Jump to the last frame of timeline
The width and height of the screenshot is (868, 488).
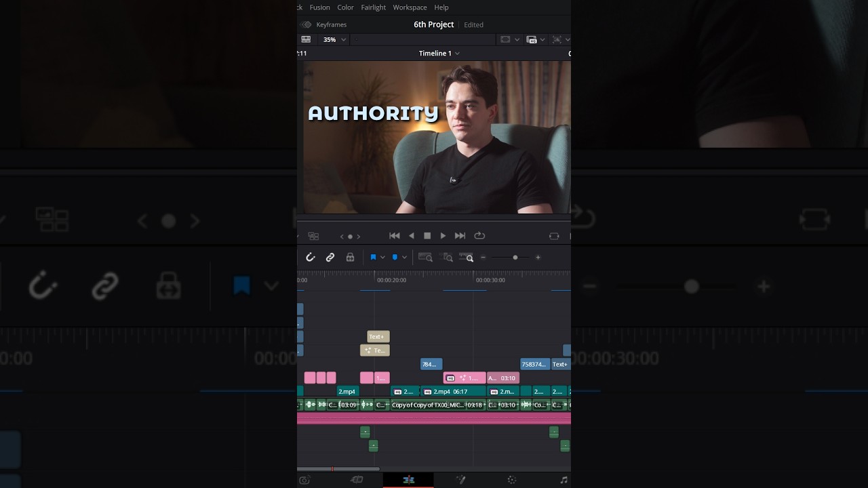460,236
